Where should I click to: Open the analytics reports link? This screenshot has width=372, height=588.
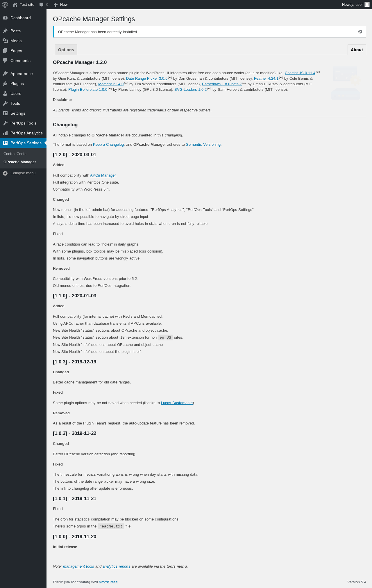tap(117, 566)
